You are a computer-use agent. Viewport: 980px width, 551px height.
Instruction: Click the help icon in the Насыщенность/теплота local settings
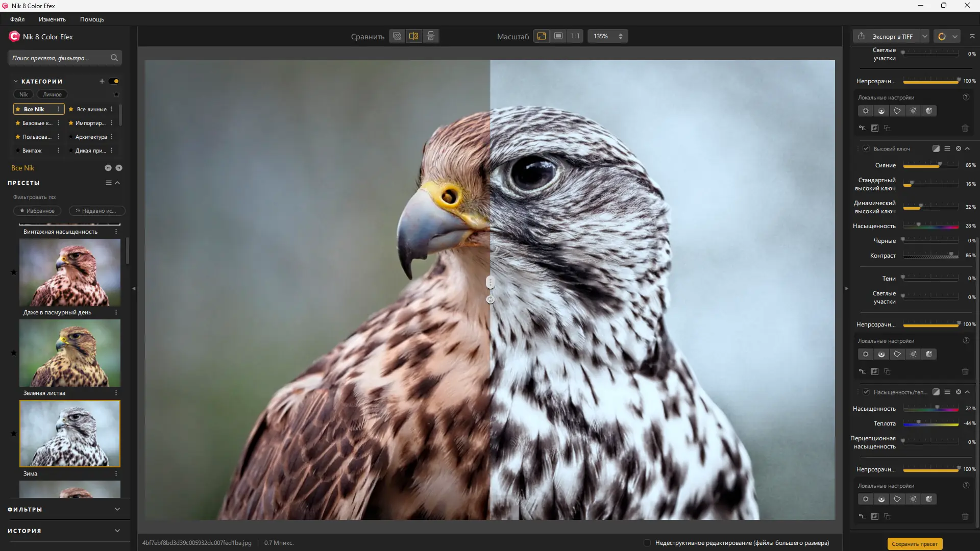click(x=966, y=485)
